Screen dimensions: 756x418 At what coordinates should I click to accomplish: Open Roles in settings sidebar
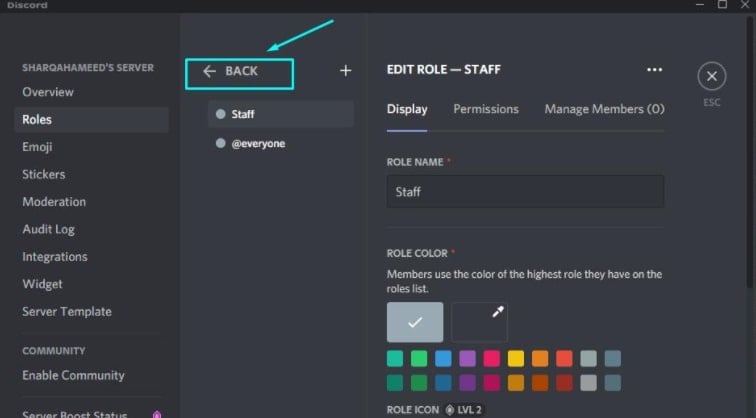tap(91, 120)
